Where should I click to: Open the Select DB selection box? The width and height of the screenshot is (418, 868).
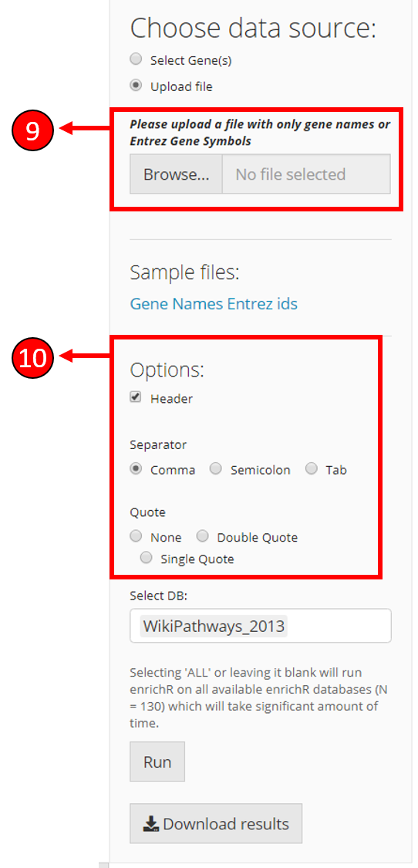click(x=260, y=626)
